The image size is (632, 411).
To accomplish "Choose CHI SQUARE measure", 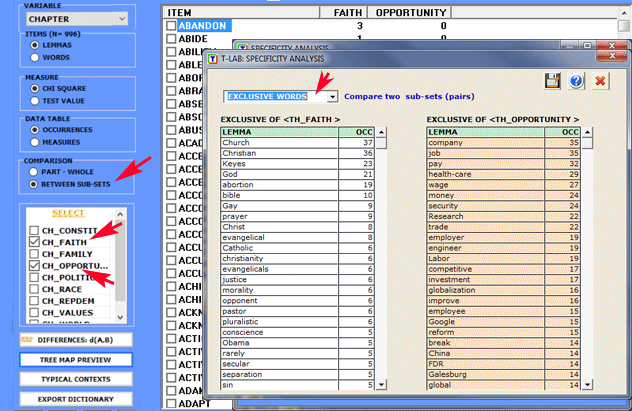I will tap(35, 89).
